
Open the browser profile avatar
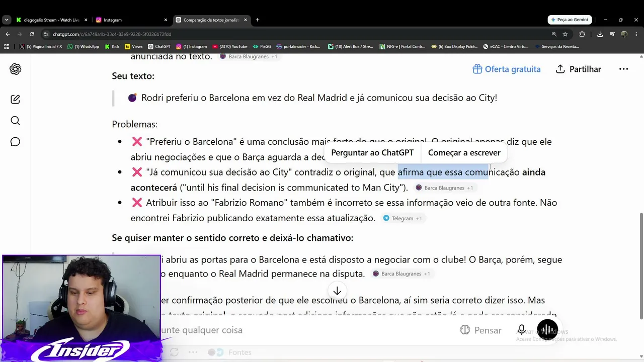coord(624,34)
